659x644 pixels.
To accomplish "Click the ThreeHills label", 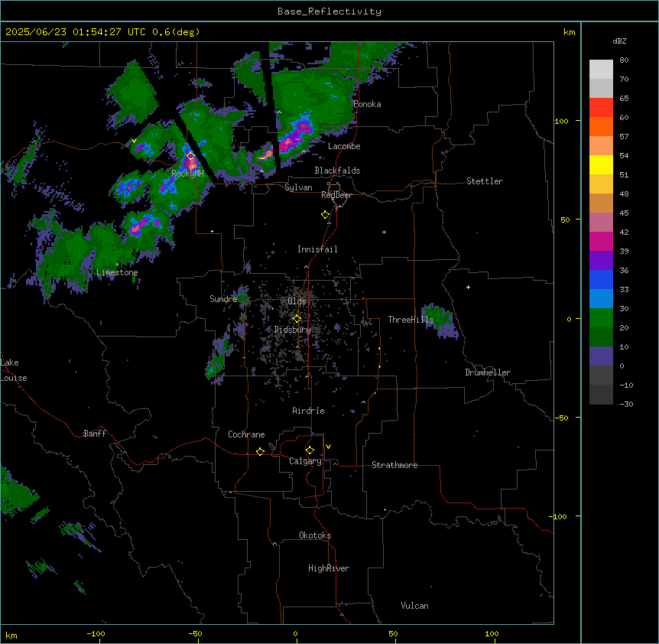I will (x=411, y=320).
